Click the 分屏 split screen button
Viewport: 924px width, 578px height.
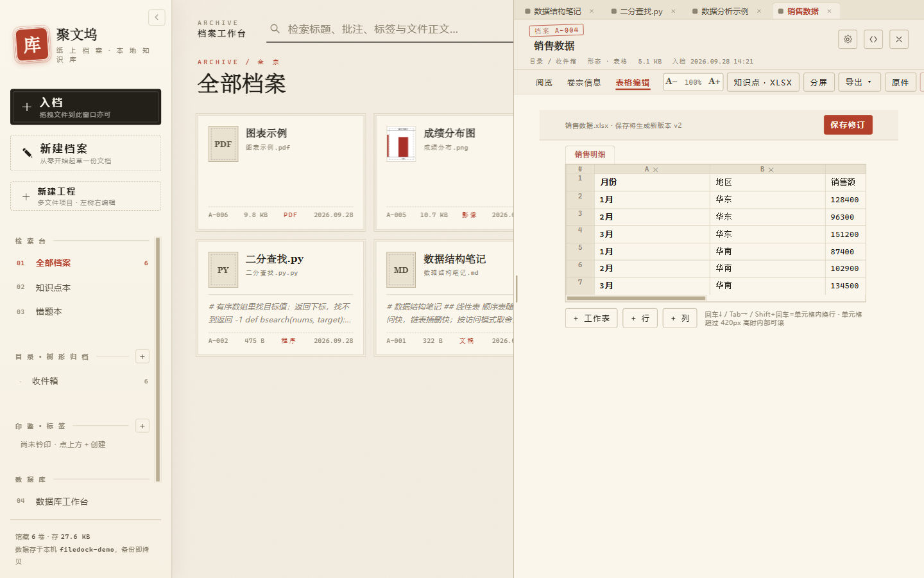(x=819, y=82)
